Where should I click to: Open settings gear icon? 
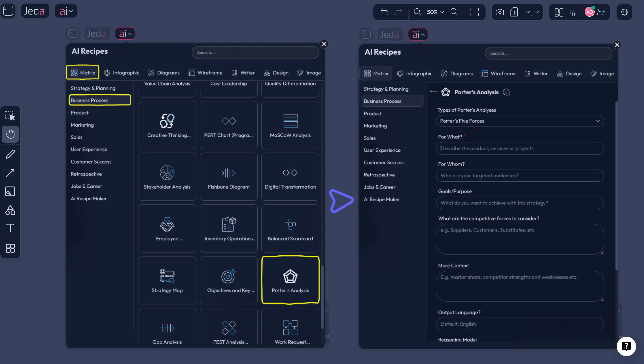point(624,12)
